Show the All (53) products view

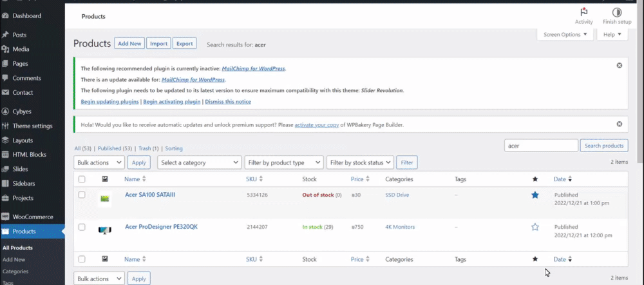(x=83, y=148)
